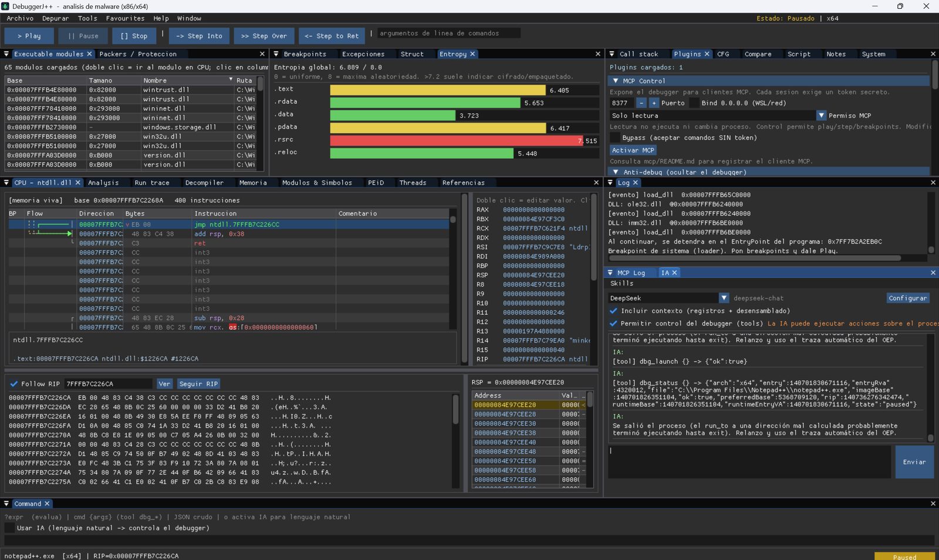Close the Entropy tab with its X

pyautogui.click(x=472, y=54)
